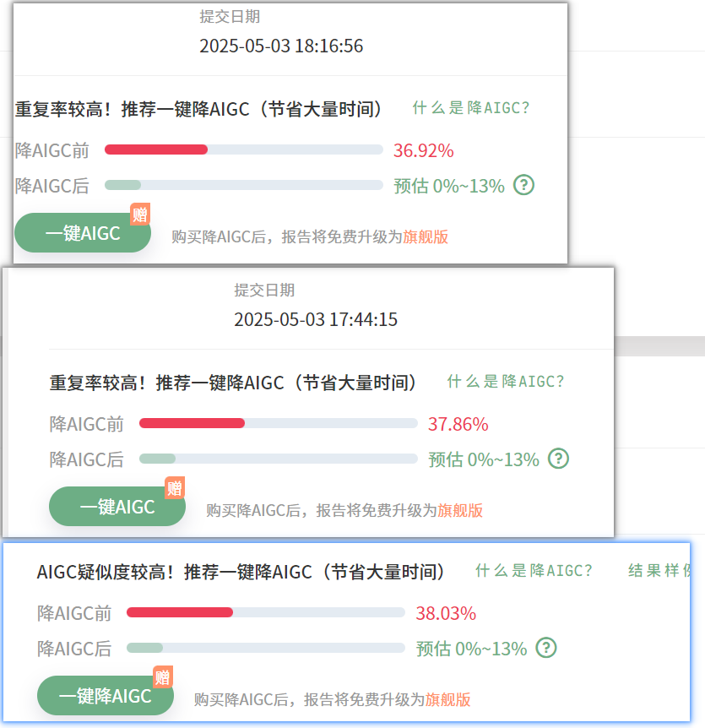
Task: Click help icon in 37.86% card
Action: [x=558, y=459]
